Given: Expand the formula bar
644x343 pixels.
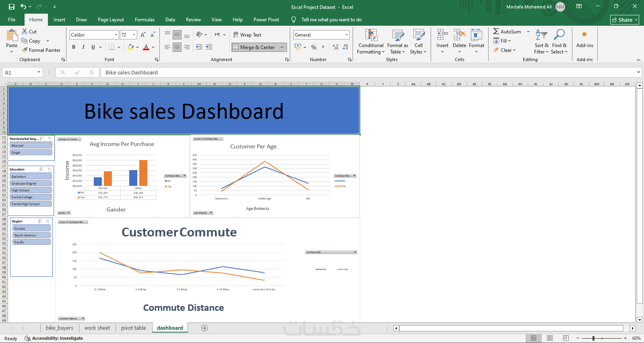Looking at the screenshot, I should (x=638, y=72).
